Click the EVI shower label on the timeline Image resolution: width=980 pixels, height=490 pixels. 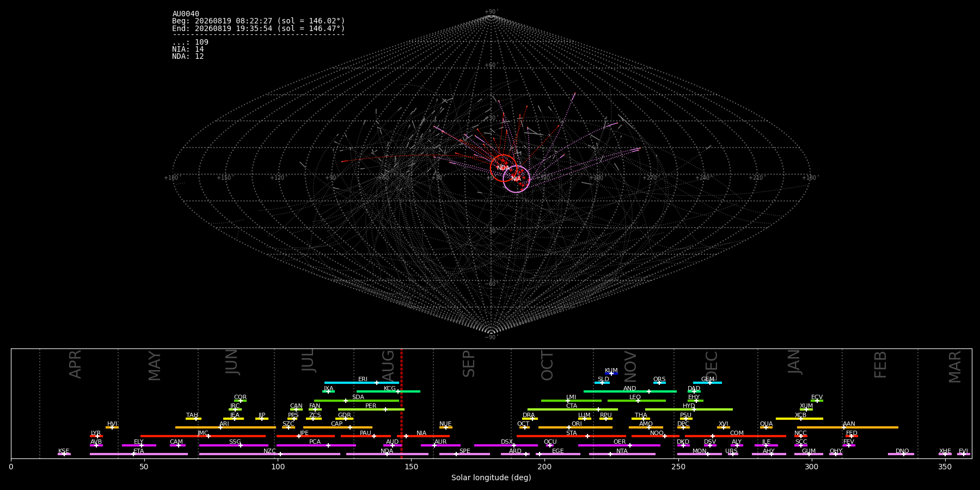pyautogui.click(x=963, y=451)
